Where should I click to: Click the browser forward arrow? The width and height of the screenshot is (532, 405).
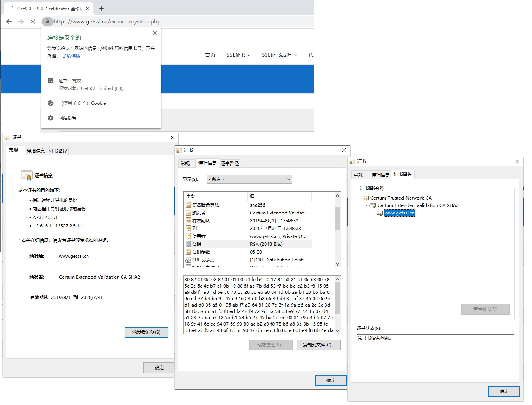click(21, 22)
